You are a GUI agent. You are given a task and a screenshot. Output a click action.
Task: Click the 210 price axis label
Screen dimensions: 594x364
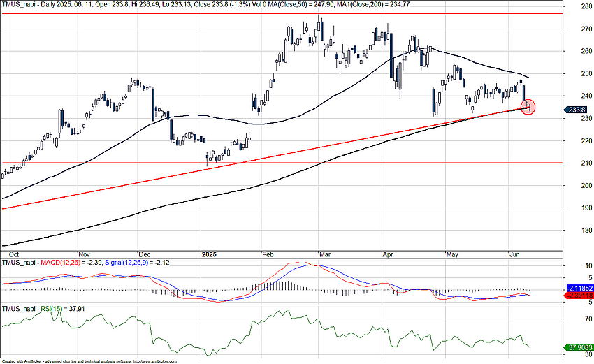click(586, 163)
